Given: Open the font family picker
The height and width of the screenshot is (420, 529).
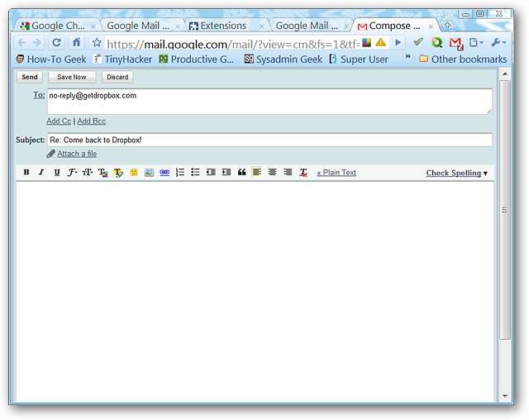Looking at the screenshot, I should click(x=72, y=173).
